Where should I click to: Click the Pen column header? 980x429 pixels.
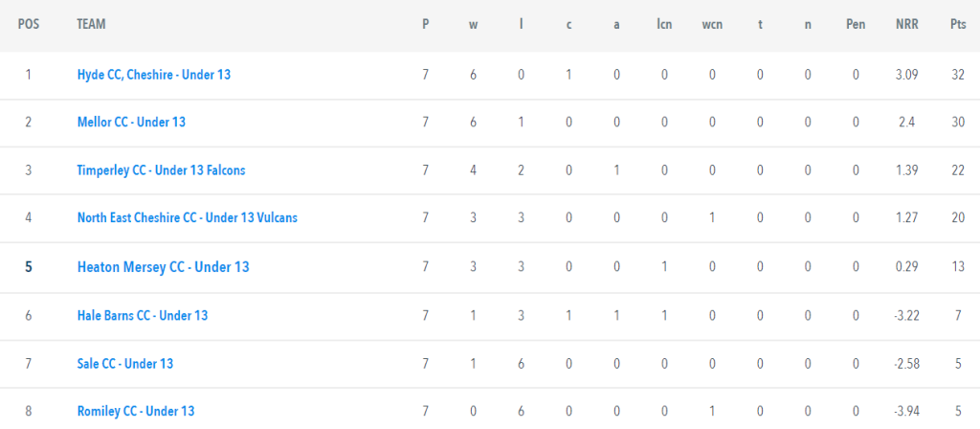pos(856,25)
